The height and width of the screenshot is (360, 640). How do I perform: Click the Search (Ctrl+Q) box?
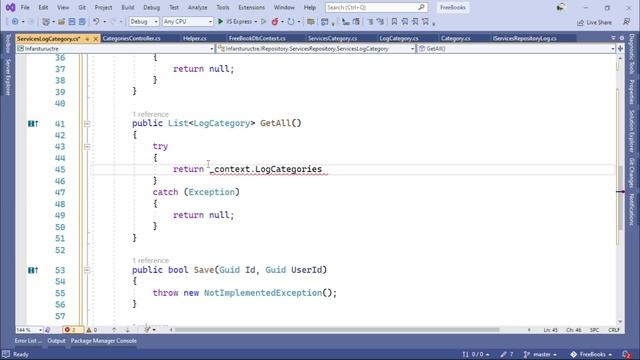point(376,7)
